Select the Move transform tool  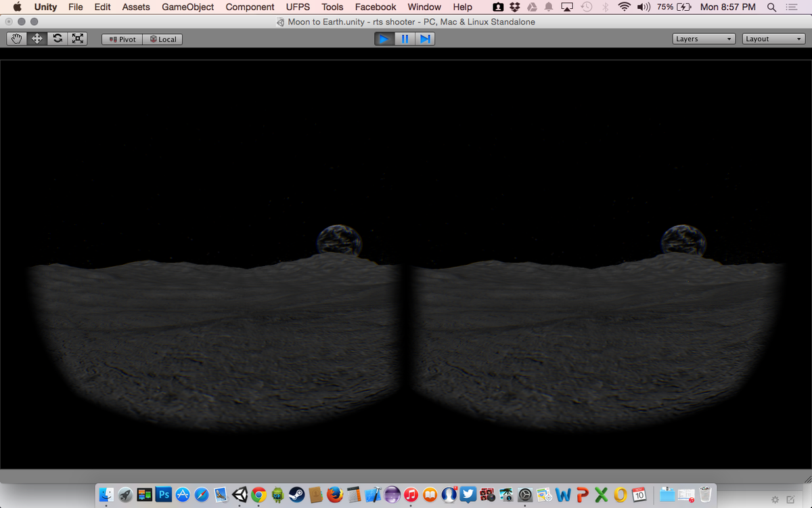37,39
